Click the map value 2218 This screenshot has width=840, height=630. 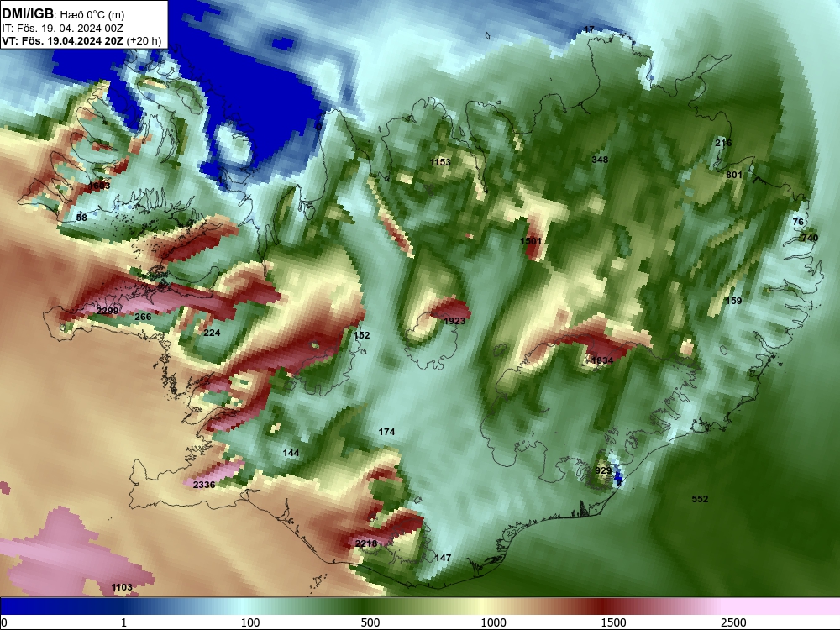click(366, 543)
